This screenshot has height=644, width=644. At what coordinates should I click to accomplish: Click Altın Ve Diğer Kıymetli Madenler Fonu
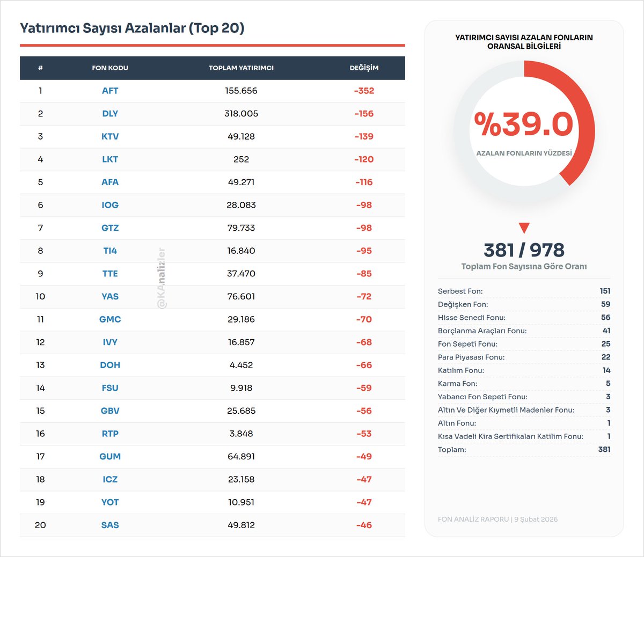(x=524, y=410)
